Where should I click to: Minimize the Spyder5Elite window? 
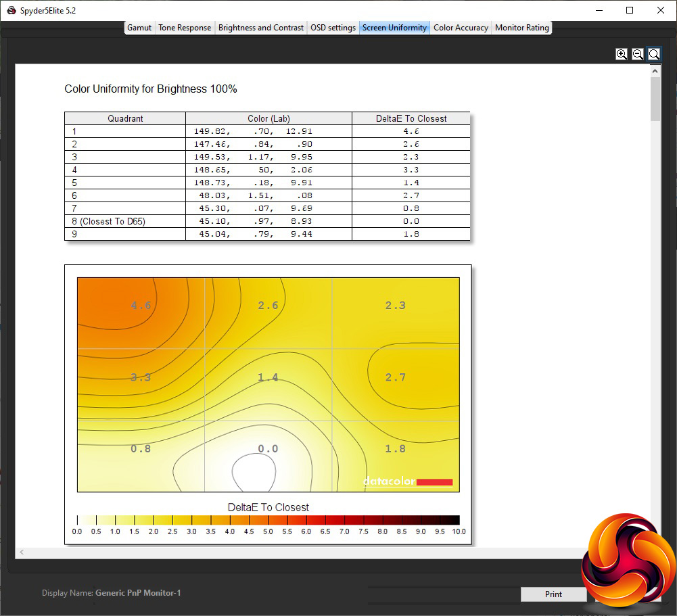point(599,10)
